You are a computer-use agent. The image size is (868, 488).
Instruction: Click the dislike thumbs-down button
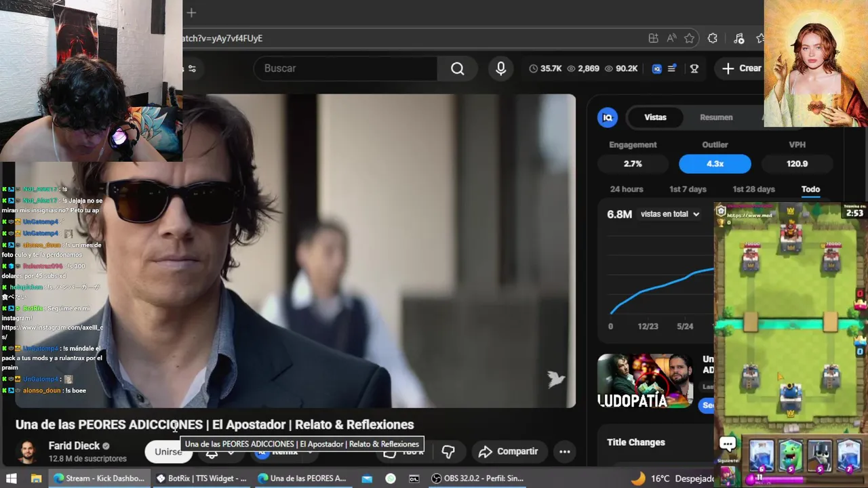point(448,451)
